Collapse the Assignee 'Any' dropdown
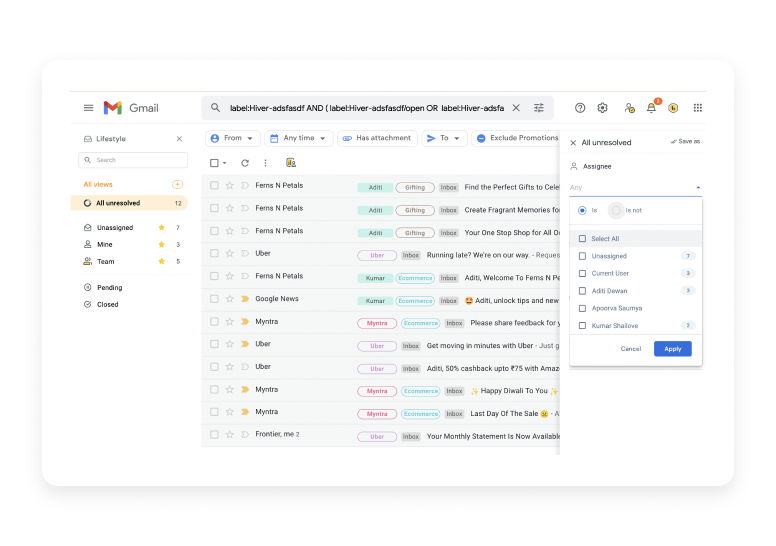This screenshot has width=776, height=546. 697,188
